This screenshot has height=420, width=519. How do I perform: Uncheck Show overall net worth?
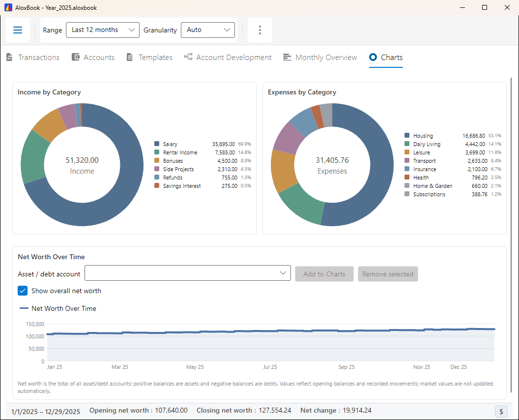[x=23, y=291]
